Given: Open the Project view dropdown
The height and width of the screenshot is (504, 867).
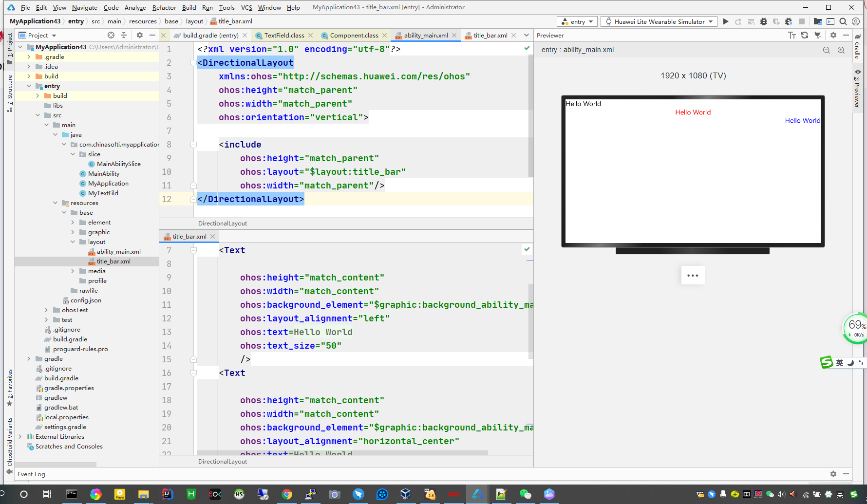Looking at the screenshot, I should click(38, 35).
